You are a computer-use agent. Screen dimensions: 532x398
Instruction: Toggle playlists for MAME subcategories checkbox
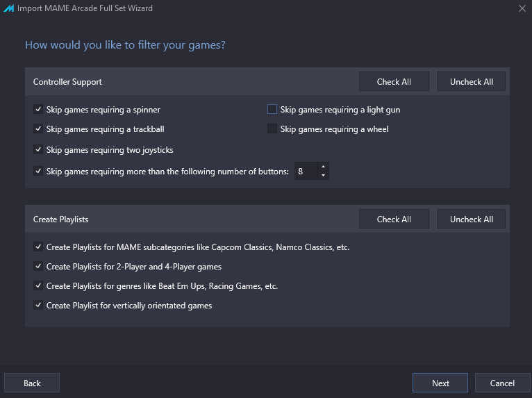[x=38, y=247]
